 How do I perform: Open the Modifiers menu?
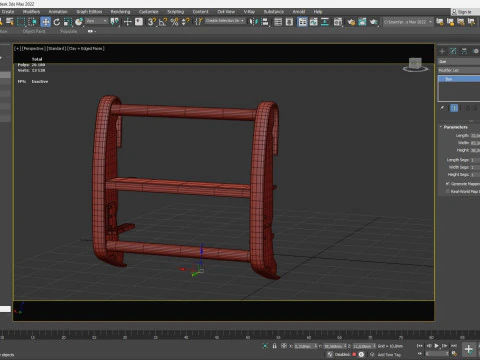pyautogui.click(x=31, y=12)
